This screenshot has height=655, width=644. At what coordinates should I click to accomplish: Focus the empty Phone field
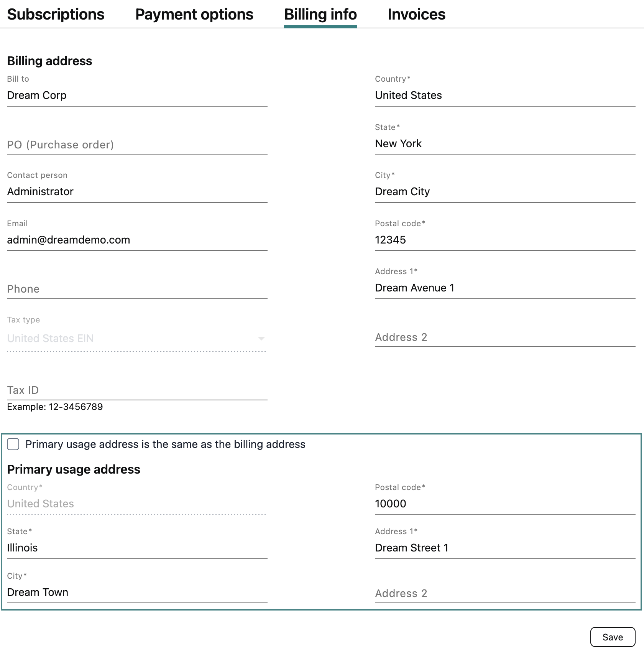pos(137,289)
